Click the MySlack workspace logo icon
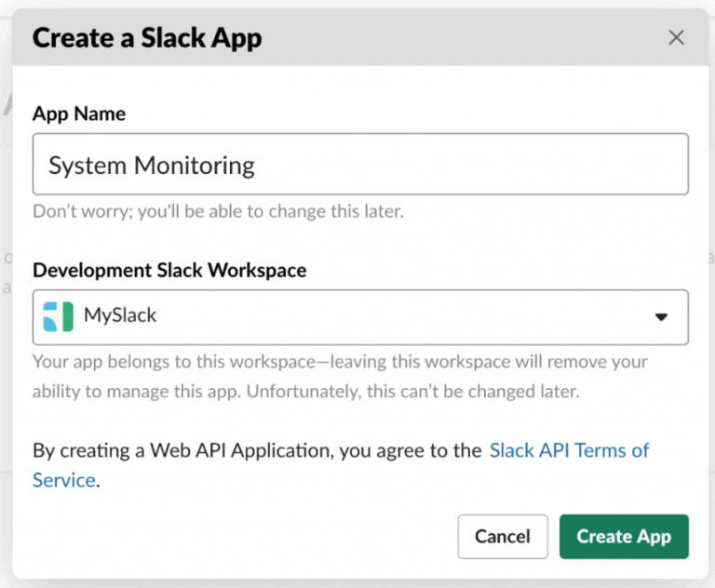 (58, 316)
